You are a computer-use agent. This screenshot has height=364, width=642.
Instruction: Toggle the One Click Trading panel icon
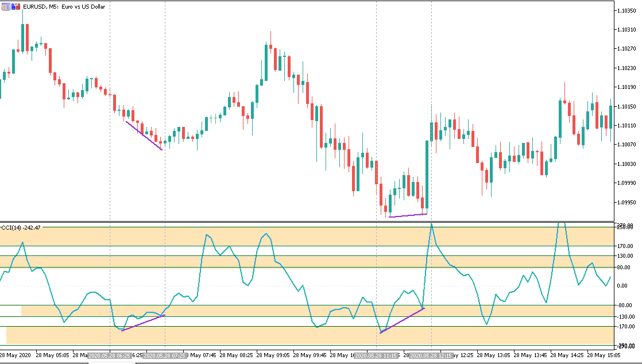16,6
